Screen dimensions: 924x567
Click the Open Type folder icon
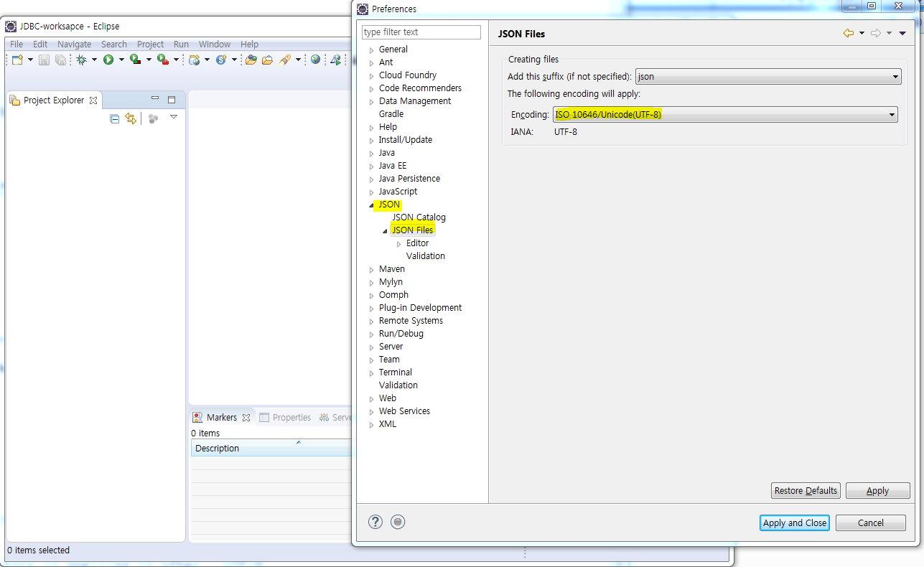pyautogui.click(x=251, y=60)
